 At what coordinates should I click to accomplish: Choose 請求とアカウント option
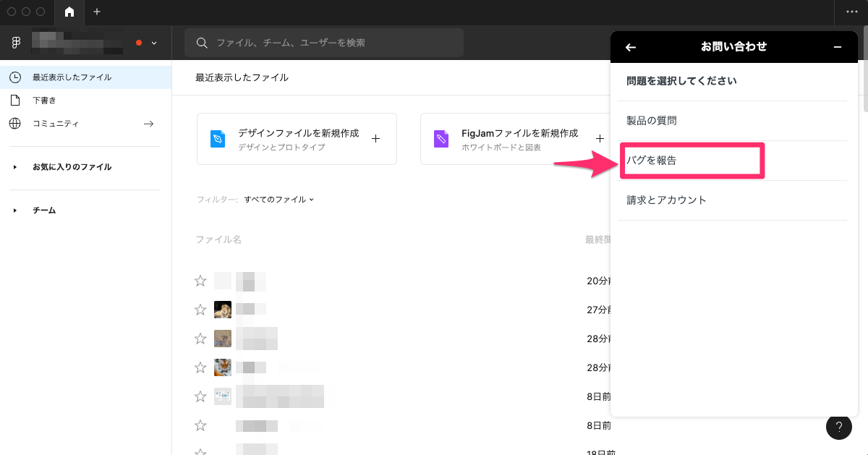[x=666, y=200]
